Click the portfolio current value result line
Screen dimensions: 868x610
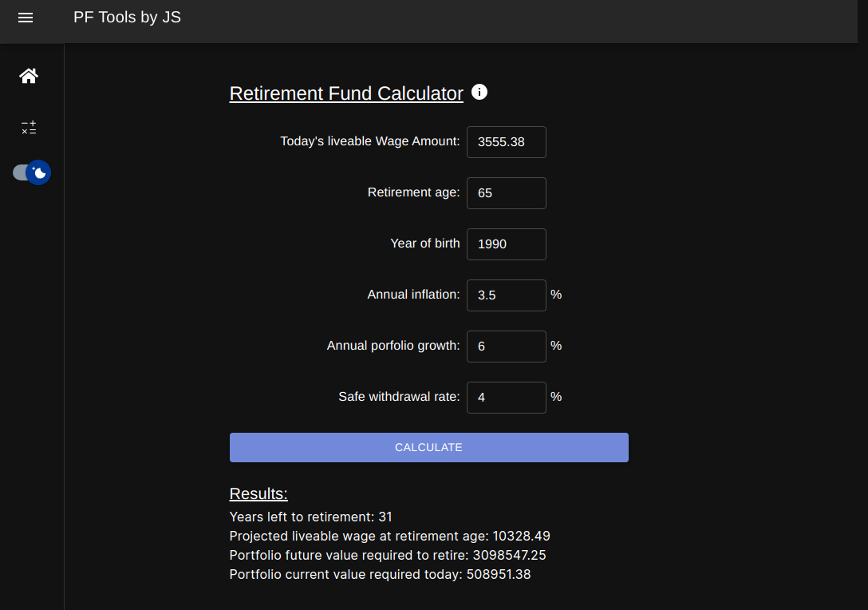pyautogui.click(x=380, y=574)
